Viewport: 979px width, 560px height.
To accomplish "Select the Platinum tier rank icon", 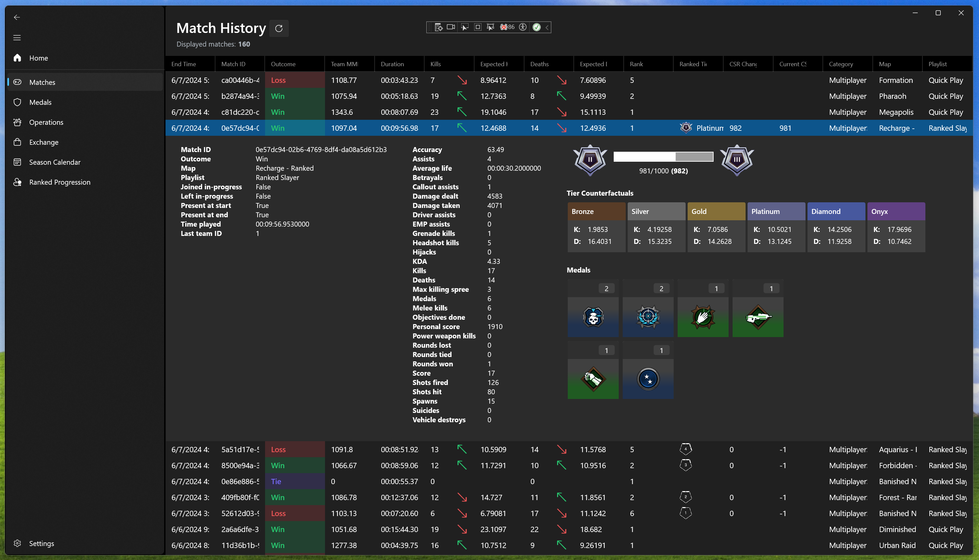I will (x=685, y=128).
